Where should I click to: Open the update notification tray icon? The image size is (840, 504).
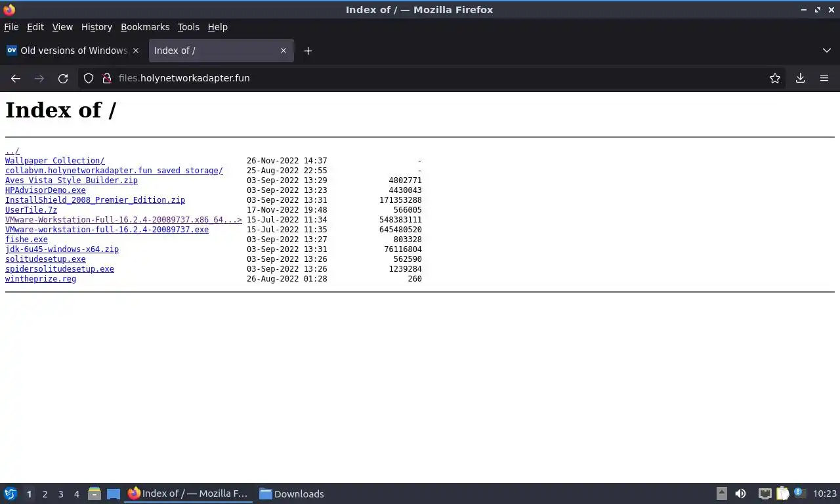pos(799,492)
